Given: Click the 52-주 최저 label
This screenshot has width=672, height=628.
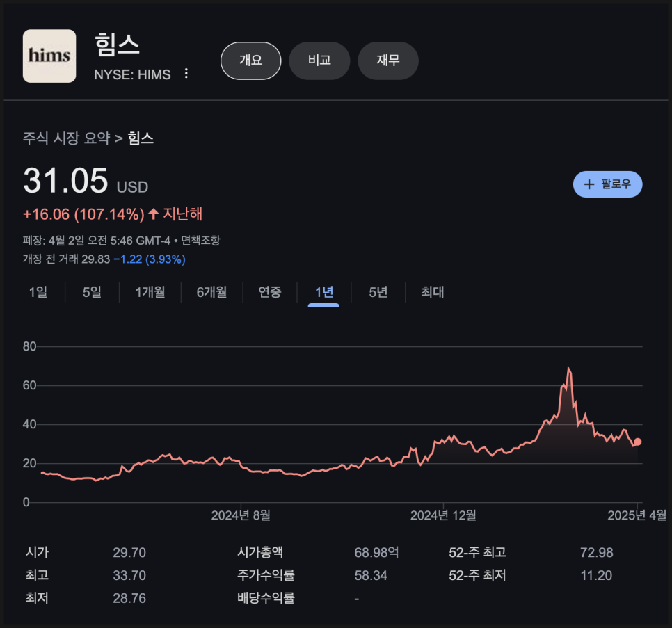Looking at the screenshot, I should pos(477,575).
